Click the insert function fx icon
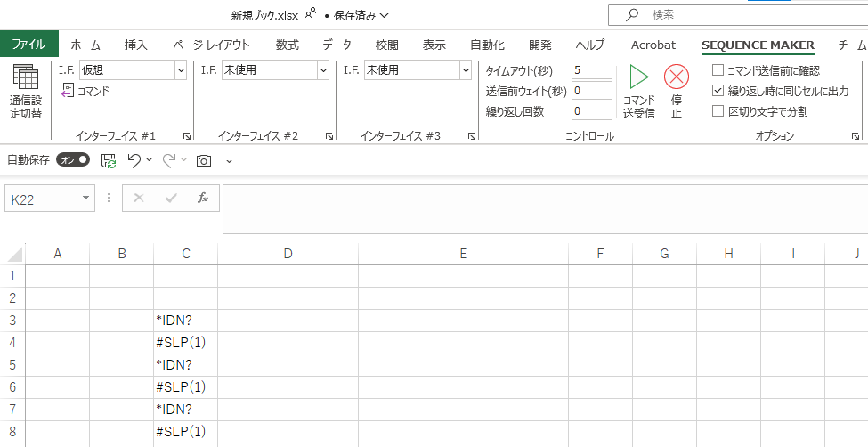Viewport: 868px width, 447px height. click(x=203, y=199)
